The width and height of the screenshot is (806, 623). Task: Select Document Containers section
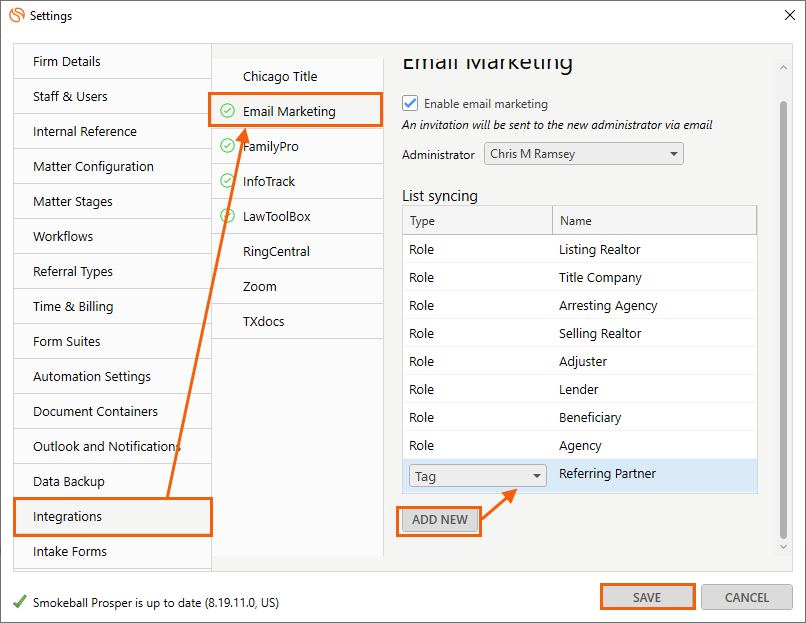(113, 411)
